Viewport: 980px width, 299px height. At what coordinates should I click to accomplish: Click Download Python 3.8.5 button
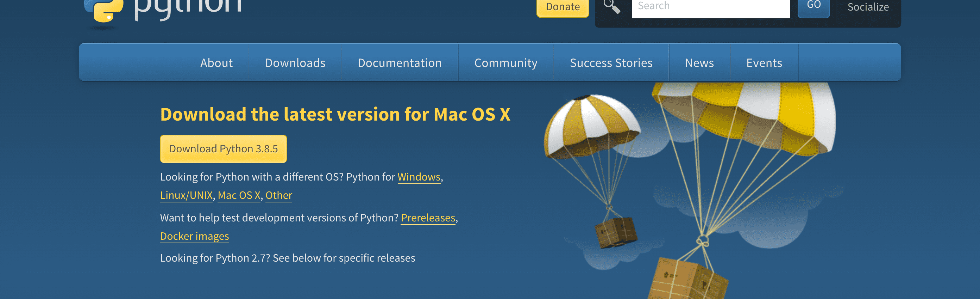point(223,148)
